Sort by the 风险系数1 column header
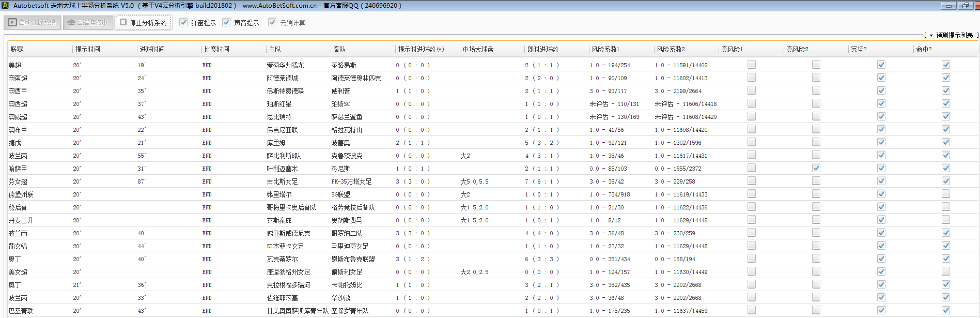980x318 pixels. tap(605, 49)
